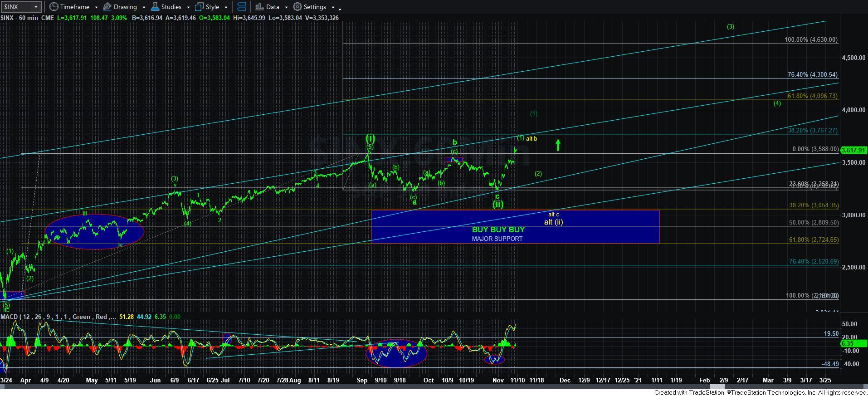
Task: Click the ask 'A=3,619.46' value
Action: [x=180, y=18]
